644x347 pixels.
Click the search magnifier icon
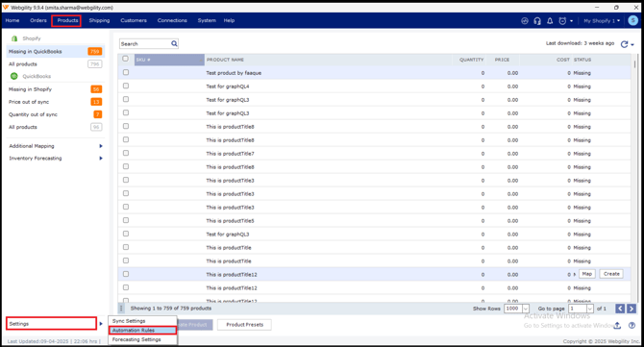174,43
